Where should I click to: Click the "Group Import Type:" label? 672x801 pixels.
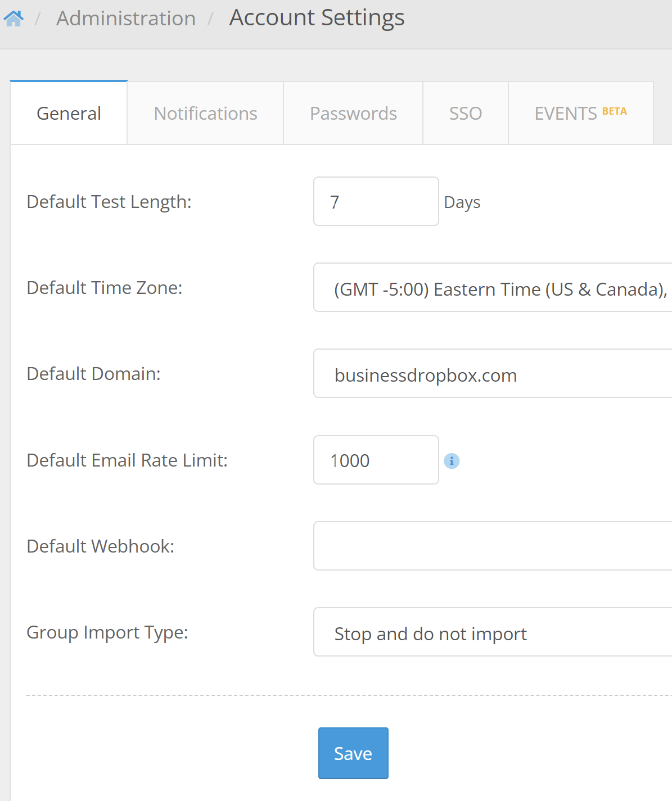[x=107, y=632]
